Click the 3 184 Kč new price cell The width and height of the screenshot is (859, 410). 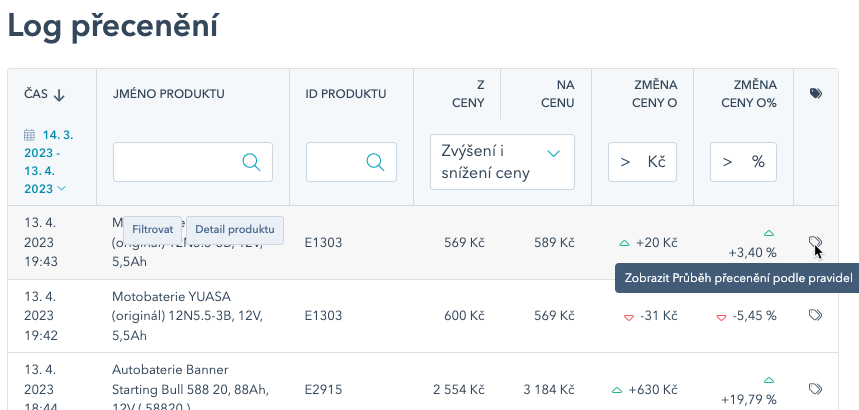click(549, 390)
